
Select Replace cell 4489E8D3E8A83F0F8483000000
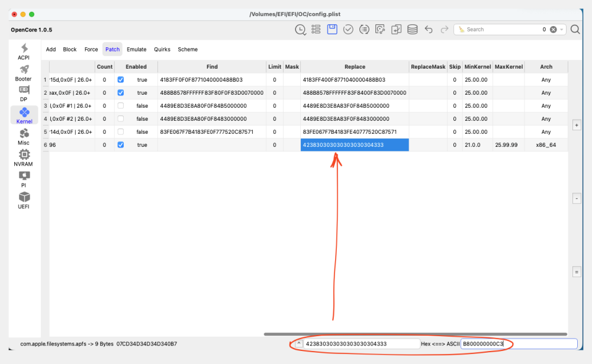click(355, 118)
